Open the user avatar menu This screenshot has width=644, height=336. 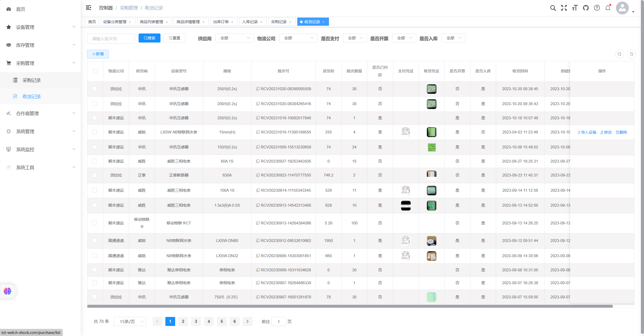[622, 8]
